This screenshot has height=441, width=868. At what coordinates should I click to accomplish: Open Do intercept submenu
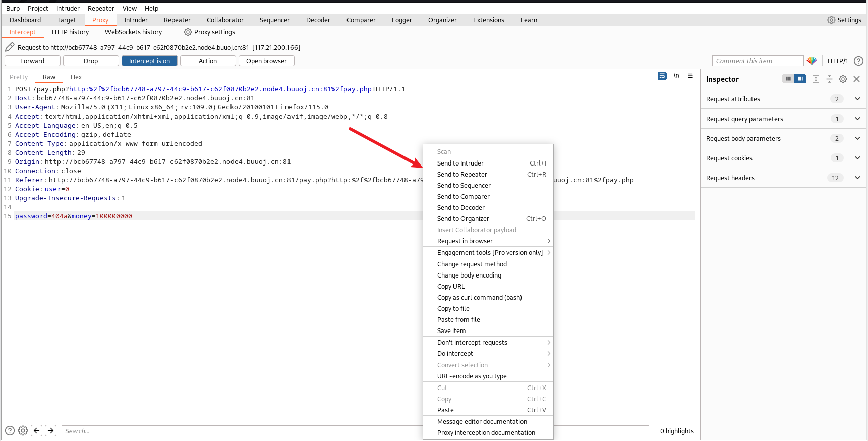(488, 353)
